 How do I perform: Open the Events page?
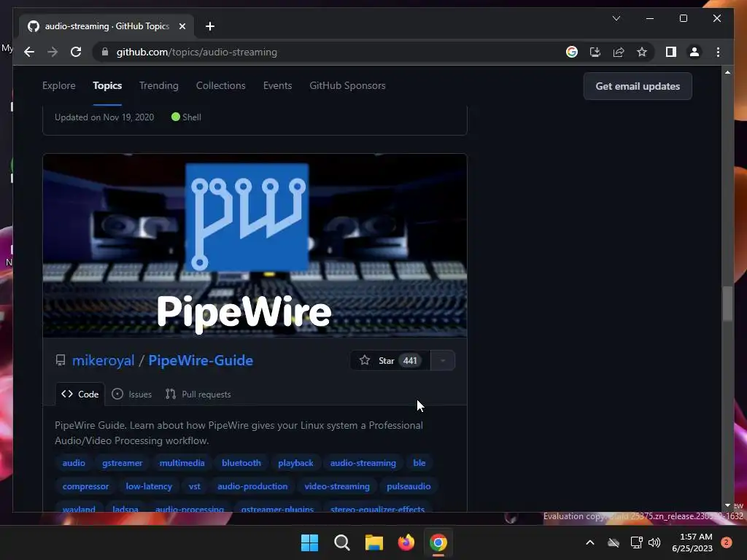pos(277,86)
